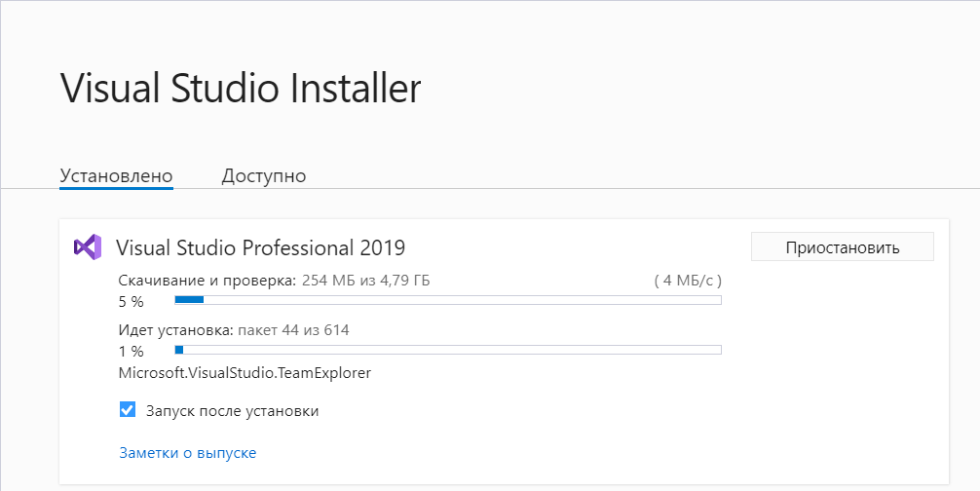The image size is (980, 491).
Task: Click the Microsoft.VisualStudio.TeamExplorer package name
Action: (x=245, y=373)
